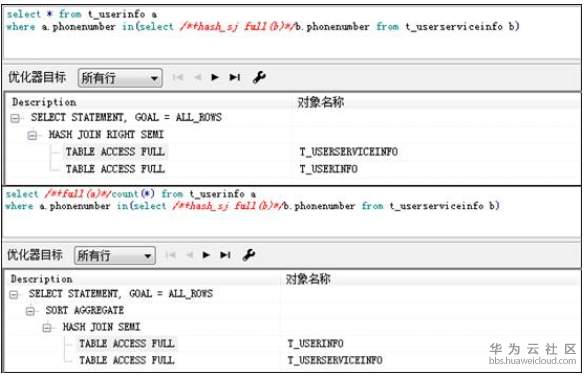Open the wrench preferences icon in upper toolbar
The image size is (587, 375).
coord(259,77)
